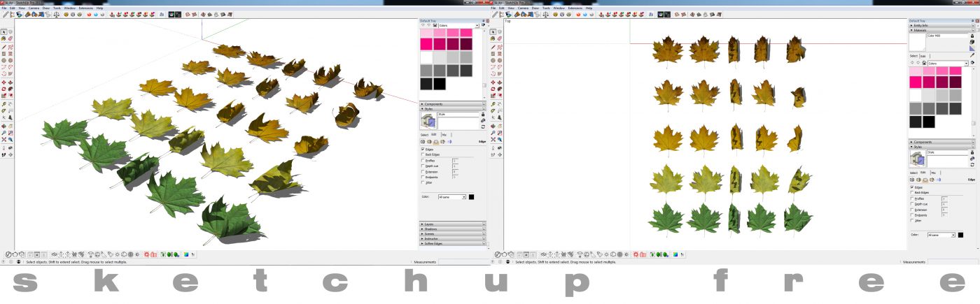Select the arrow Select tool in left window
The width and height of the screenshot is (980, 304).
(4, 32)
